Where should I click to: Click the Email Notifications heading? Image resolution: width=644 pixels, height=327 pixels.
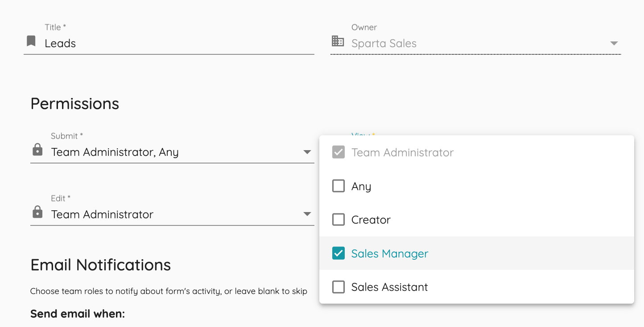point(101,265)
